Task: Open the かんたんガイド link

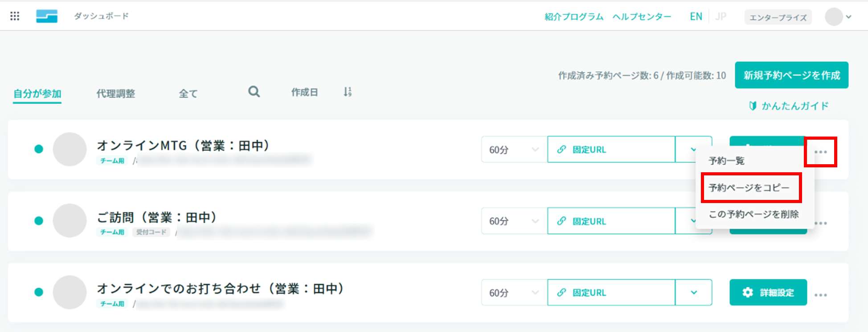Action: pos(789,106)
